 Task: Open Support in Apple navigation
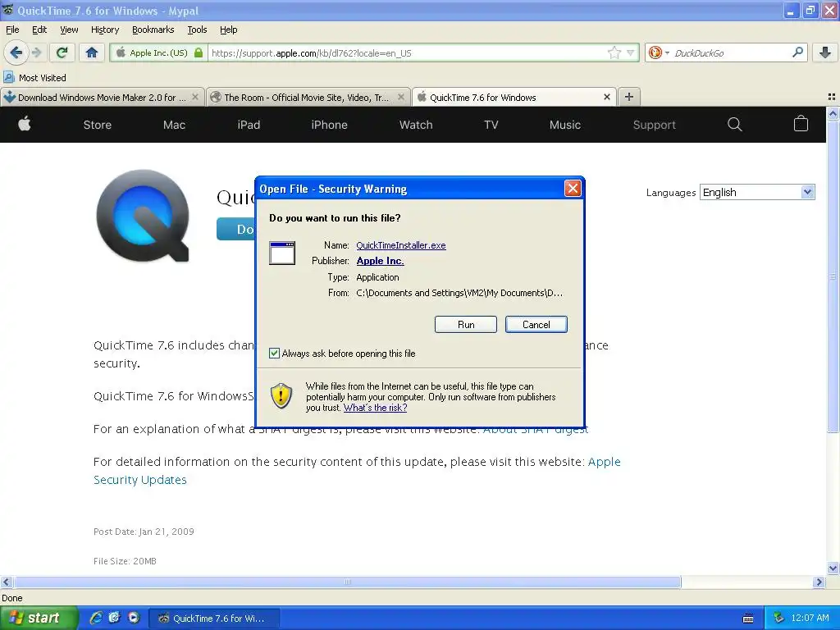(654, 125)
